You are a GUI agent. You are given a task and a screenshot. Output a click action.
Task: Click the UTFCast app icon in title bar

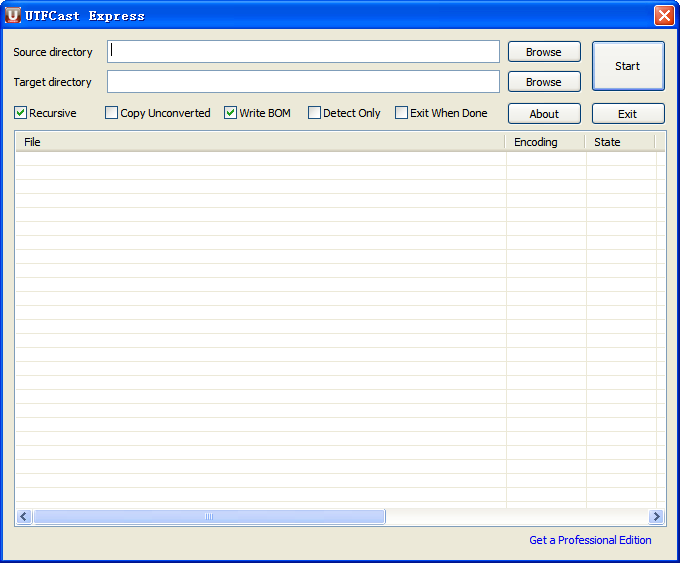coord(13,15)
